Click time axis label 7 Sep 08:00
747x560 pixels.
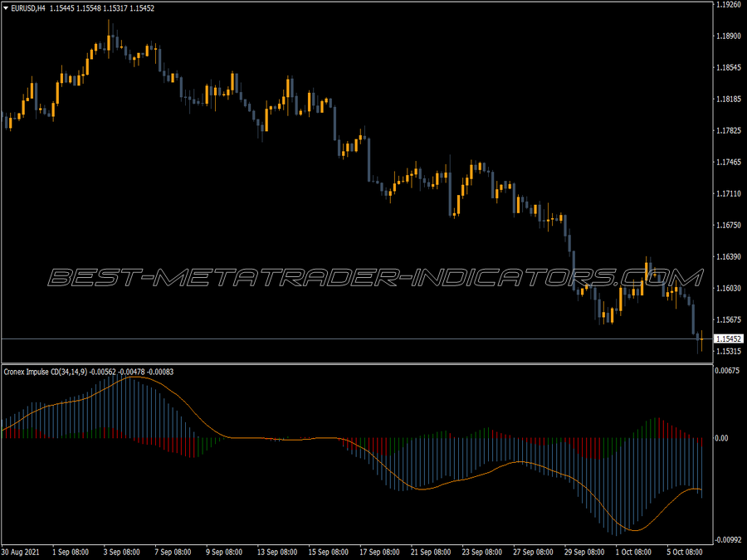(x=173, y=553)
